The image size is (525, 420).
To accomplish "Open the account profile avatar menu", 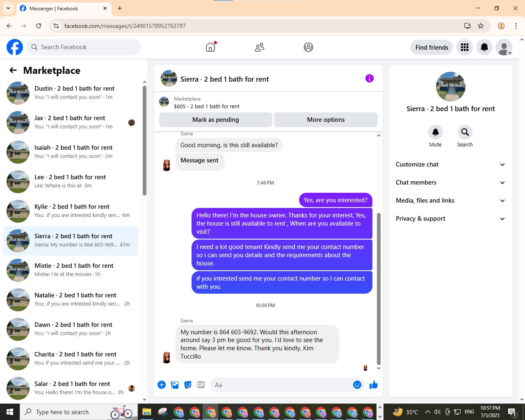I will coord(504,47).
